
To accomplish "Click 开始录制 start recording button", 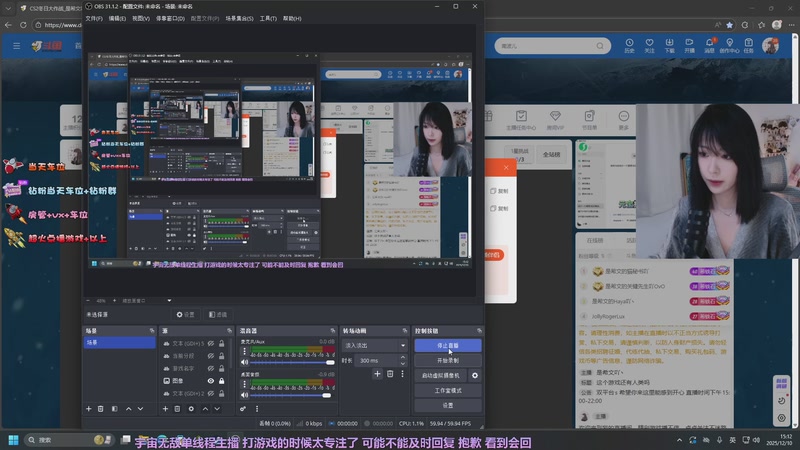I will 448,360.
